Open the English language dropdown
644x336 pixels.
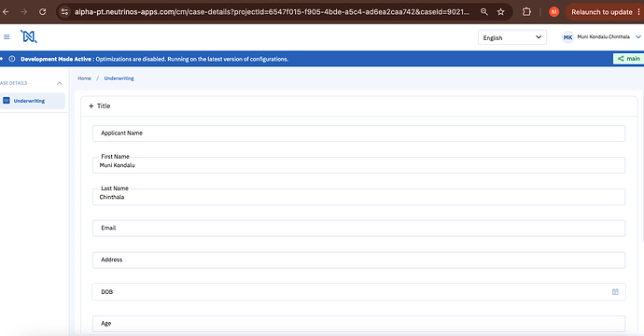coord(512,37)
